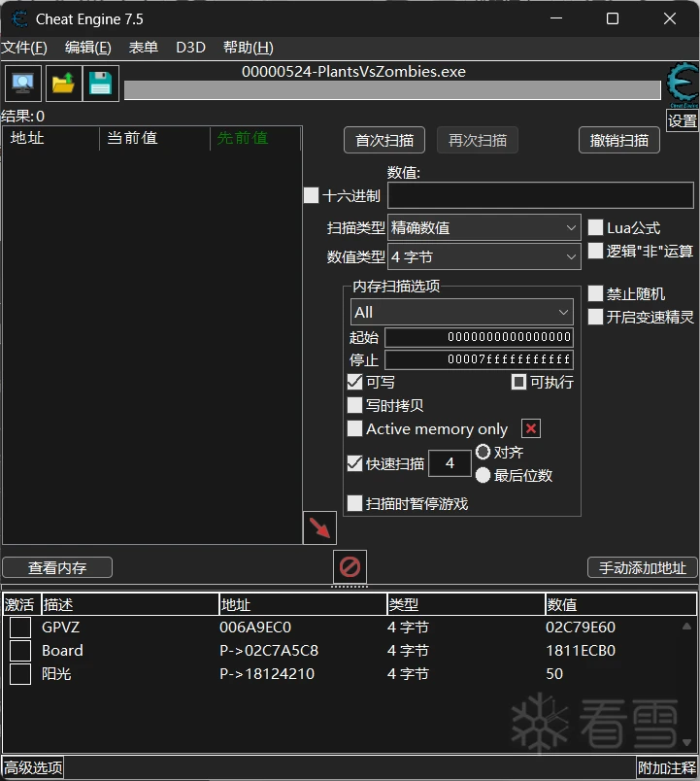Toggle the 十六进制 hexadecimal checkbox
Screen dimensions: 700x781
(x=312, y=194)
